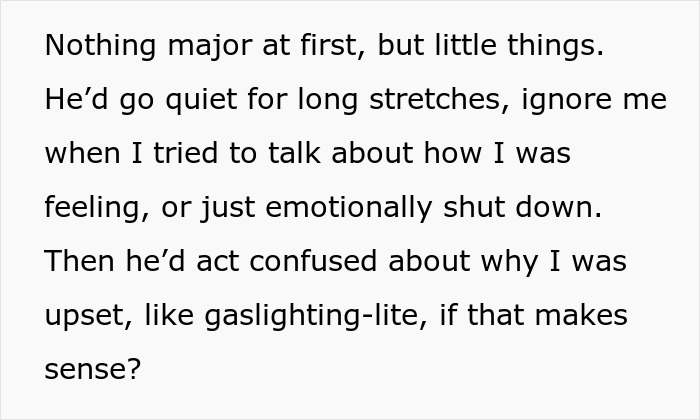Screen dimensions: 700x420
Task: Click the final word "sense?"
Action: click(92, 370)
